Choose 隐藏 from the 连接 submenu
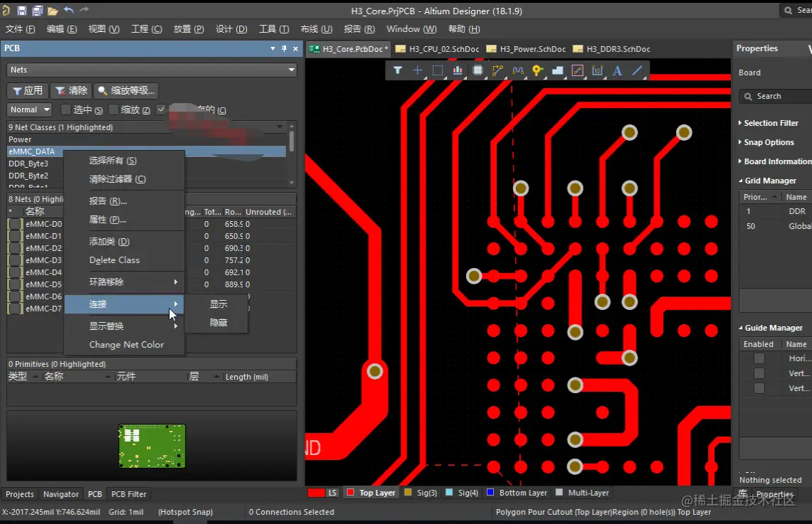 pyautogui.click(x=218, y=322)
